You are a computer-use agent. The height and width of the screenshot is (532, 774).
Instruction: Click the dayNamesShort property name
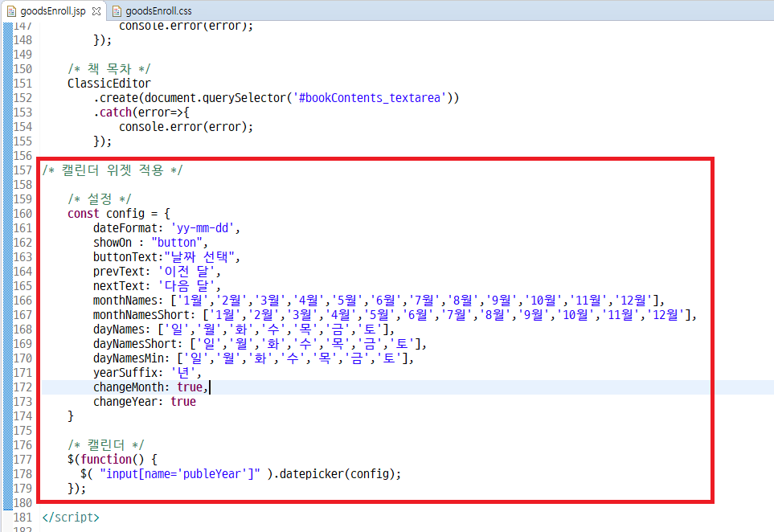click(x=134, y=344)
